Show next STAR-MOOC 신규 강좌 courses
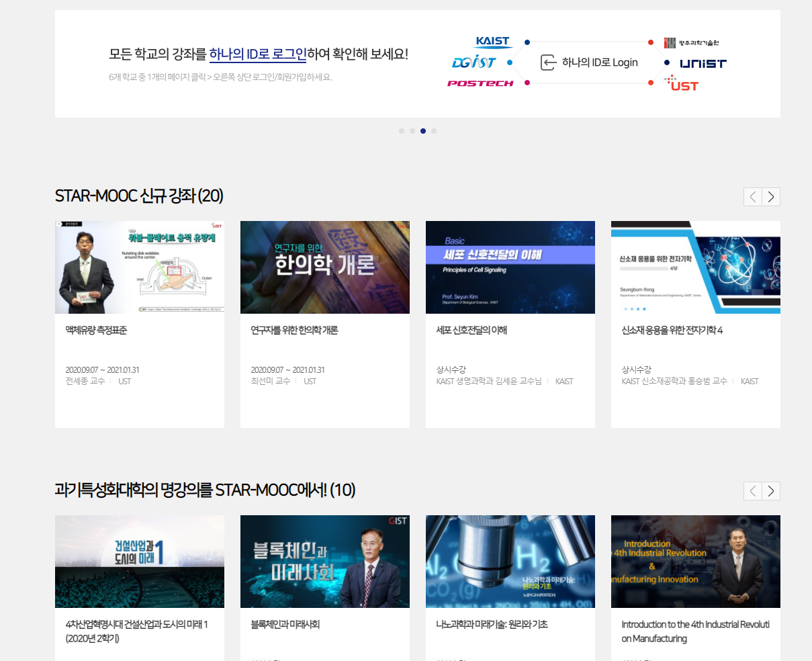Viewport: 812px width, 661px height. pos(771,197)
